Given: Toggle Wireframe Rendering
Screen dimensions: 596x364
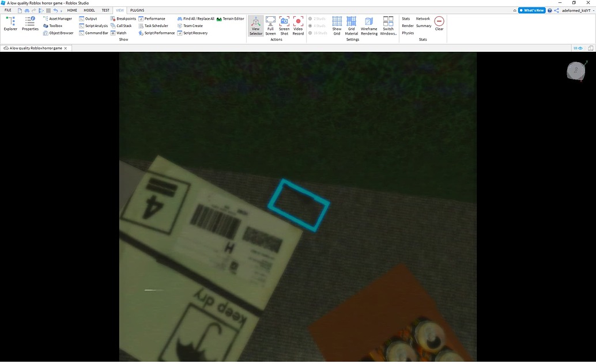Looking at the screenshot, I should pyautogui.click(x=369, y=25).
